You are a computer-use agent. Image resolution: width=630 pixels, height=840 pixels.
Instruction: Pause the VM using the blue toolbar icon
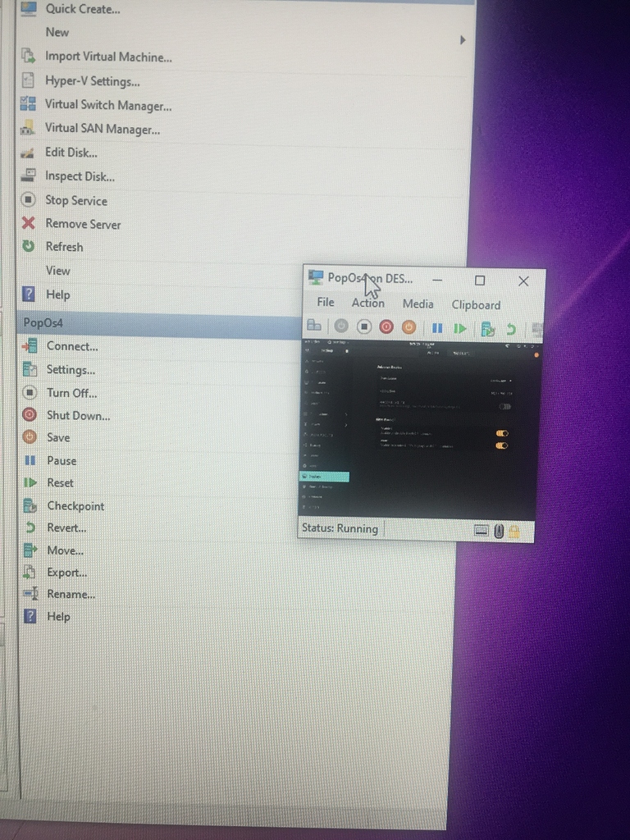tap(437, 328)
